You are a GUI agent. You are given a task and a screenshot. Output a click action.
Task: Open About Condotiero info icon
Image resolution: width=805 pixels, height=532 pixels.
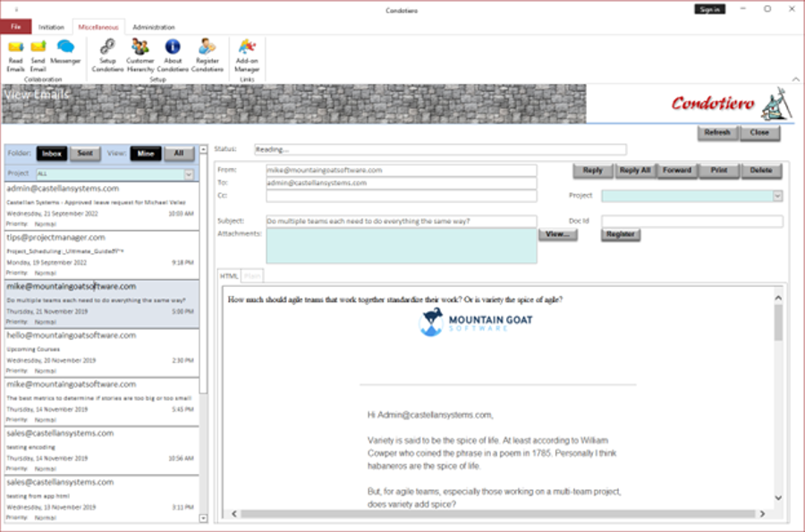coord(173,55)
